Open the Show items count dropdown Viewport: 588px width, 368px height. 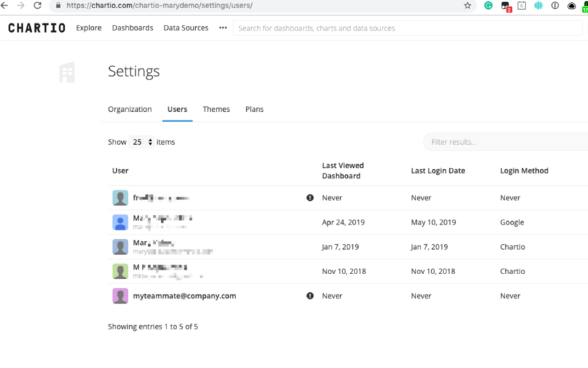141,142
